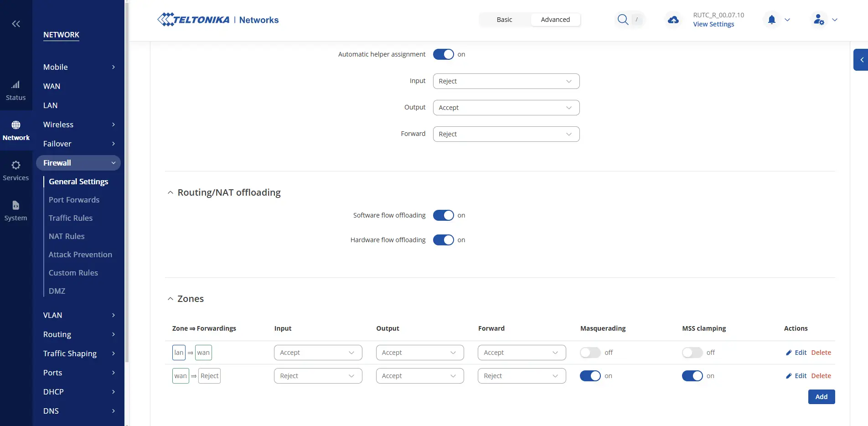Open the general Input policy dropdown
The image size is (868, 426).
tap(506, 81)
